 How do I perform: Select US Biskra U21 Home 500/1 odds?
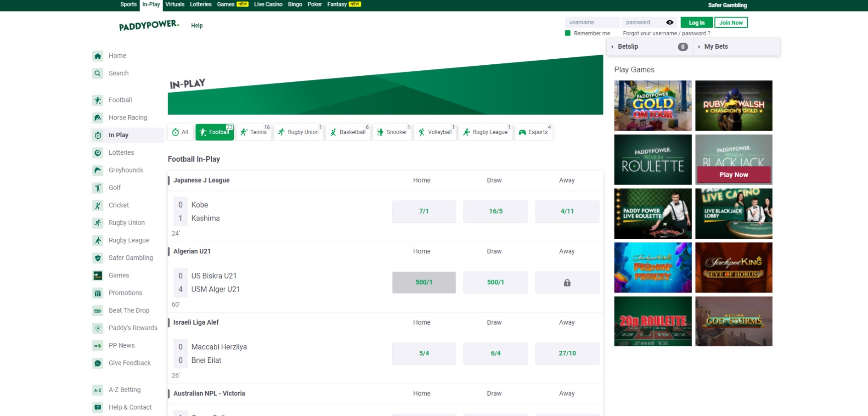(424, 282)
